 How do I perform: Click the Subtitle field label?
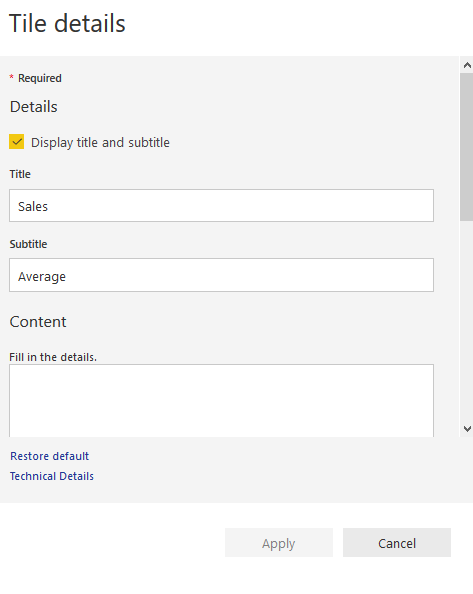pos(28,244)
